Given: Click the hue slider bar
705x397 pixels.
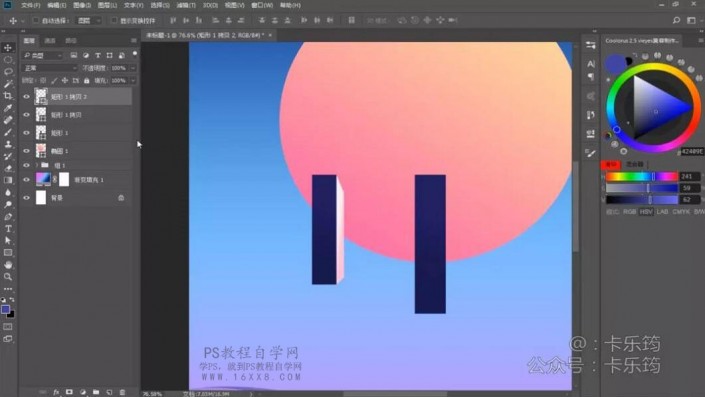Looking at the screenshot, I should coord(642,176).
